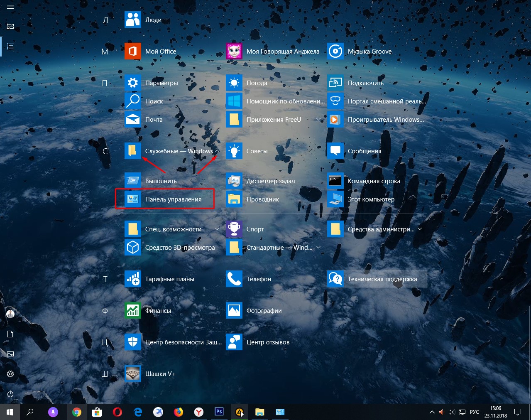Open the Погода weather icon
The width and height of the screenshot is (531, 420).
coord(234,83)
